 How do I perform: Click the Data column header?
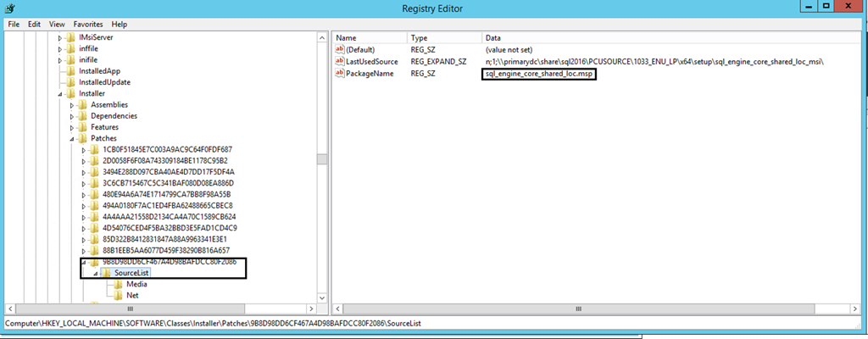click(x=493, y=38)
